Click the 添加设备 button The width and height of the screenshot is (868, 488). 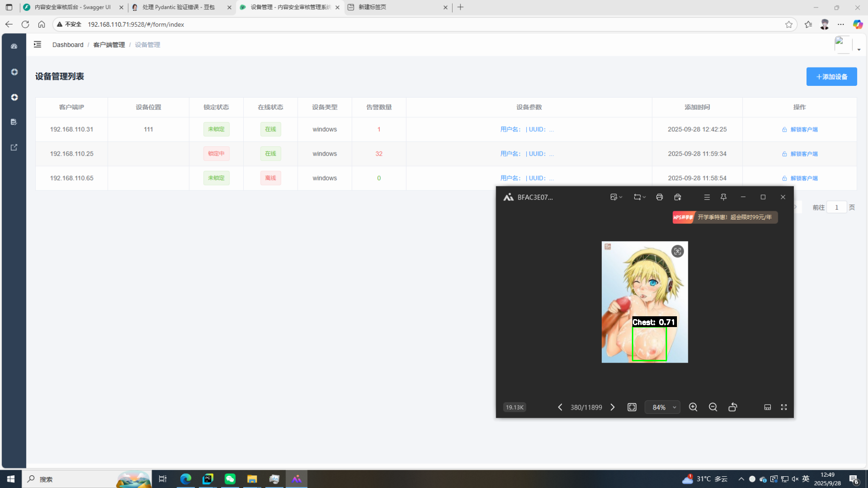[x=831, y=76]
